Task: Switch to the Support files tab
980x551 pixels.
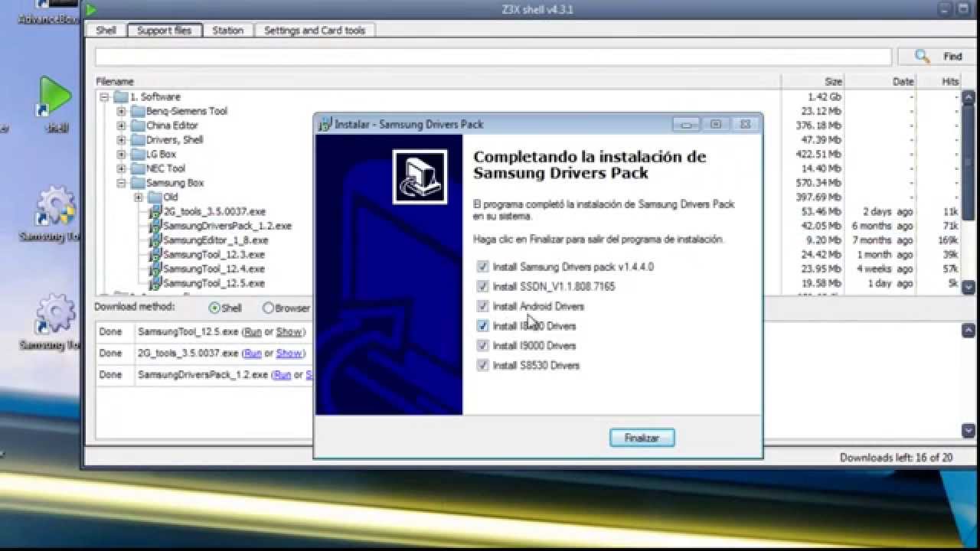Action: click(164, 31)
